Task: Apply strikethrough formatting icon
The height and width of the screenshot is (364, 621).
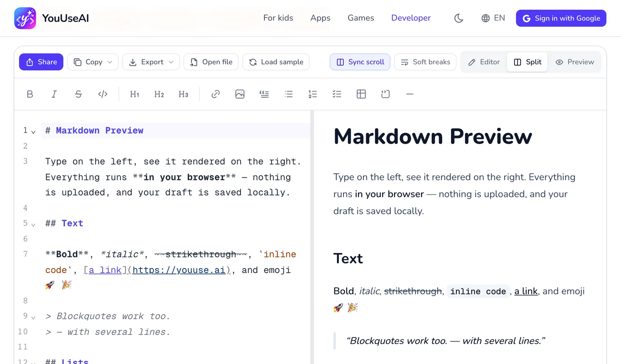Action: (78, 94)
